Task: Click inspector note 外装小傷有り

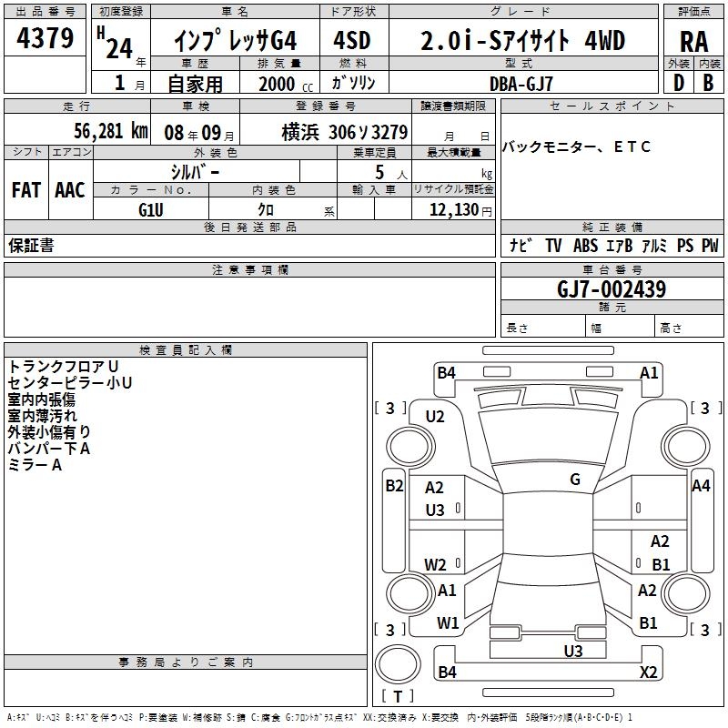Action: (49, 431)
